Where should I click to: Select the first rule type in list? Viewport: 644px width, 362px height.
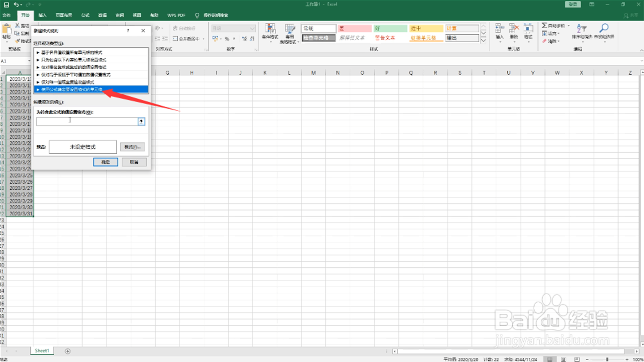click(91, 52)
